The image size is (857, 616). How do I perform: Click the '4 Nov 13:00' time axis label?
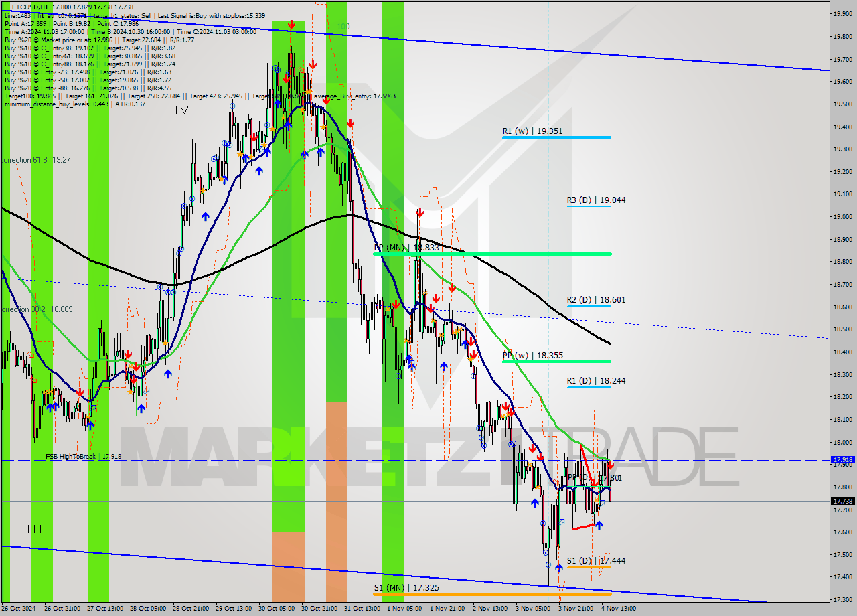coord(619,609)
